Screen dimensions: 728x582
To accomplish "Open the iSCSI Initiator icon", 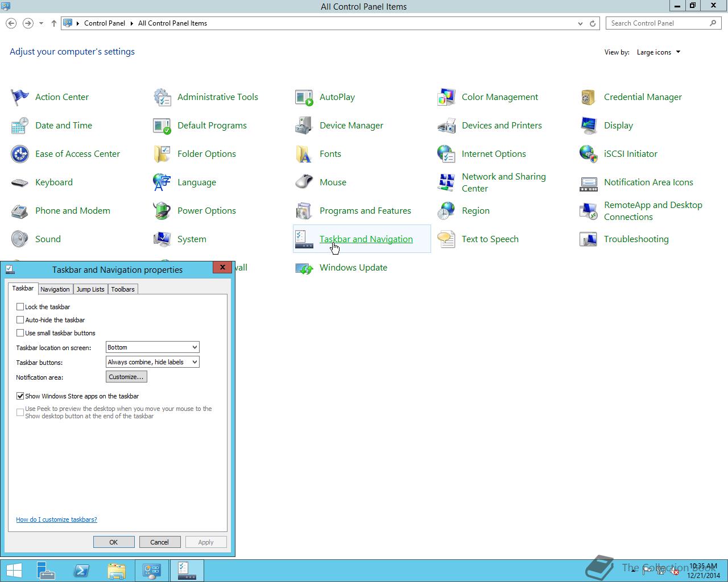I will click(589, 154).
